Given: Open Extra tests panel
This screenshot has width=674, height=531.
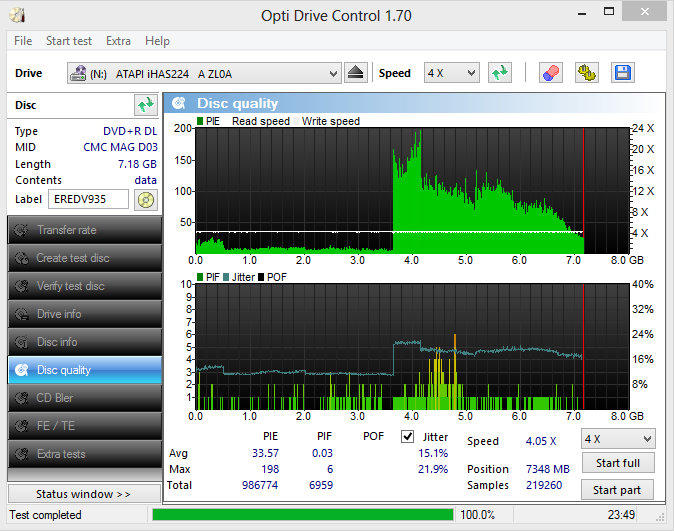Looking at the screenshot, I should click(85, 454).
